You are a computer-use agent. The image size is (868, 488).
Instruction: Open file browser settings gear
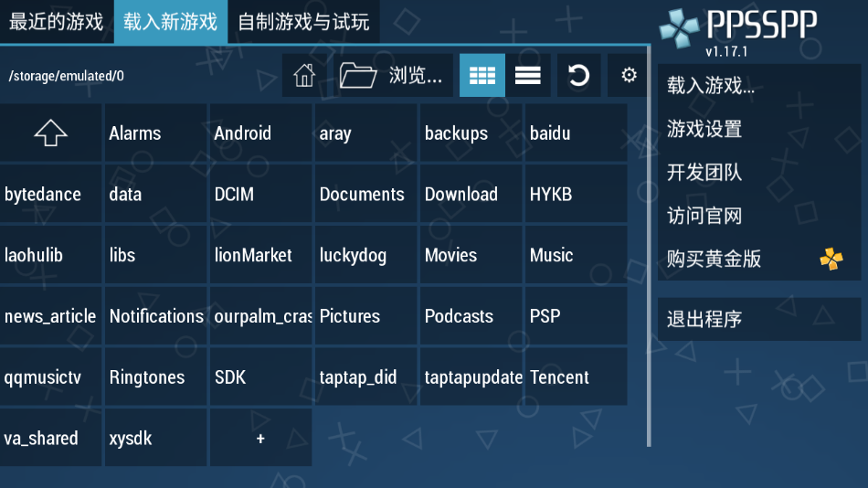[x=629, y=76]
